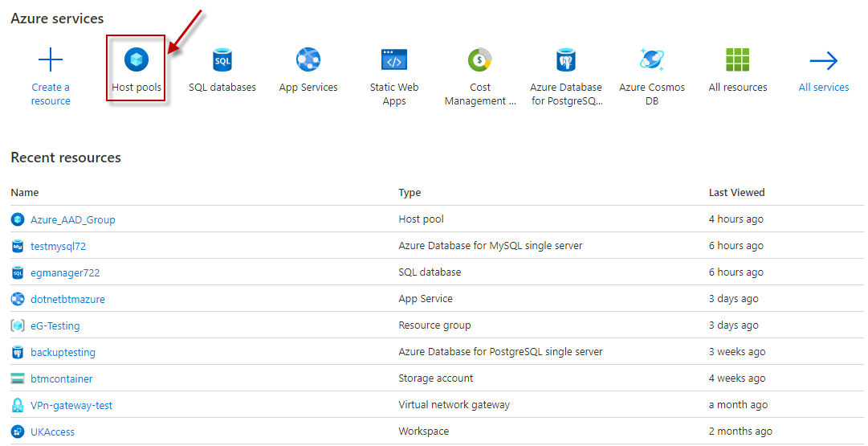
Task: Click the All services arrow icon
Action: (x=824, y=60)
